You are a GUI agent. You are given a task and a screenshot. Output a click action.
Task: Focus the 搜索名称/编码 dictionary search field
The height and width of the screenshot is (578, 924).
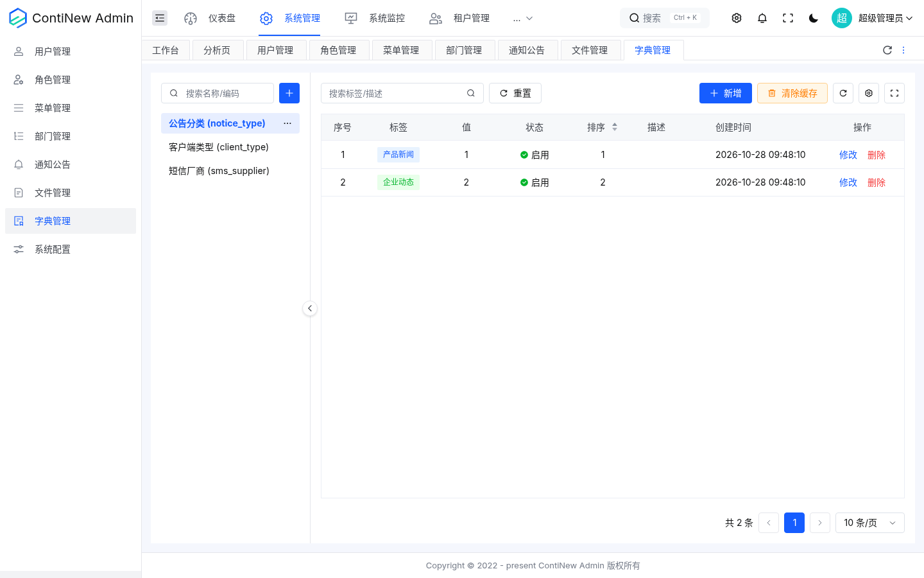218,93
